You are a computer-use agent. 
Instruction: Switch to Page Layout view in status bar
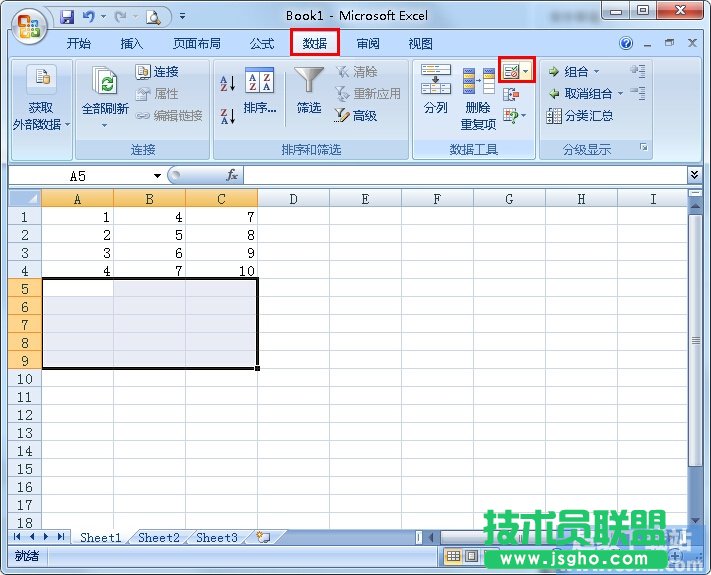point(471,556)
